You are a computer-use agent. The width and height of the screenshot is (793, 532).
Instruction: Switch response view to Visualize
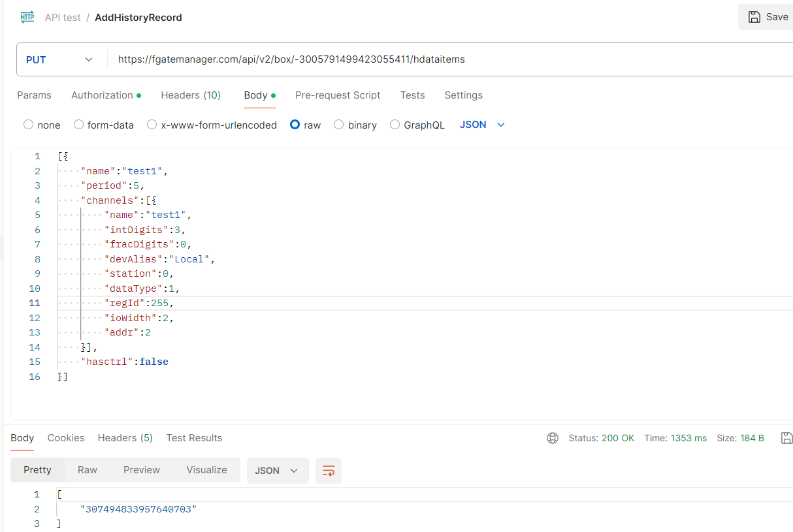point(206,470)
